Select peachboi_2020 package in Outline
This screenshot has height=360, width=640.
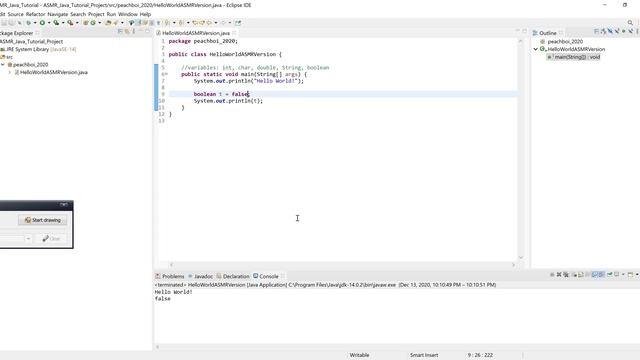click(x=562, y=41)
